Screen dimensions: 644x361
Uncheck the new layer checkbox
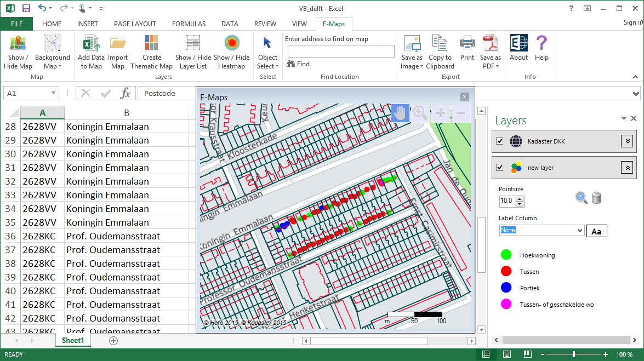point(499,168)
